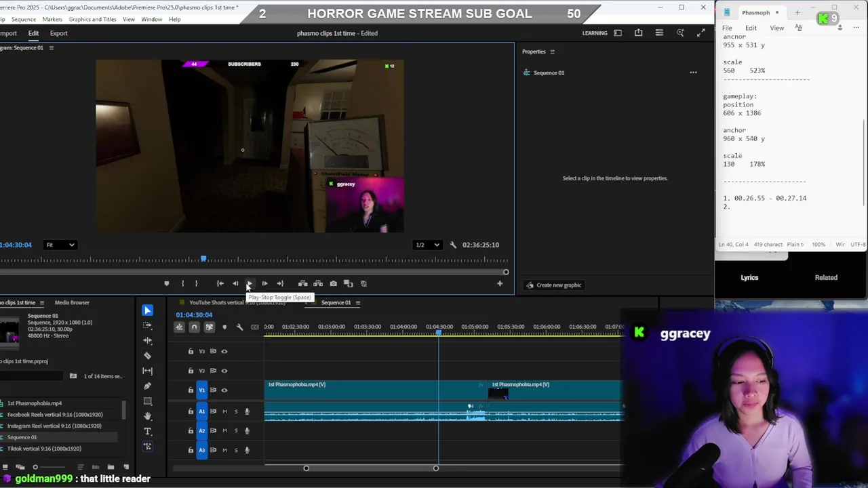Step forward one frame
Viewport: 868px width, 488px height.
click(x=264, y=283)
